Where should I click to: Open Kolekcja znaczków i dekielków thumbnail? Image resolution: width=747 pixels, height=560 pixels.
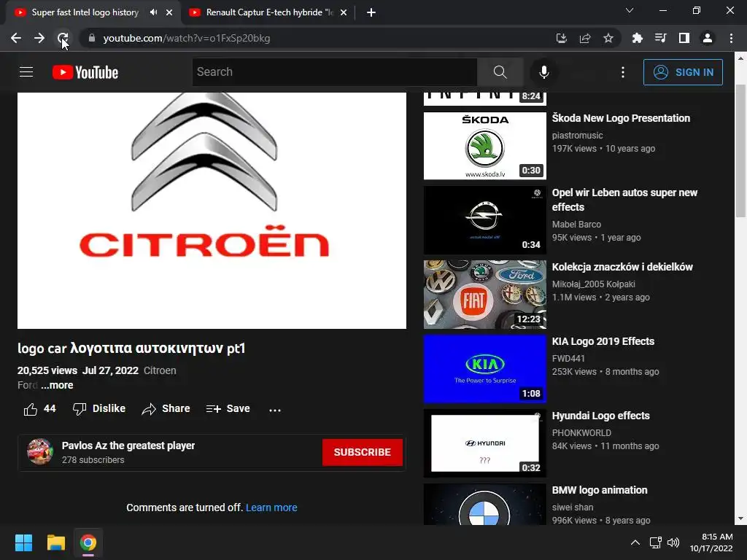484,295
